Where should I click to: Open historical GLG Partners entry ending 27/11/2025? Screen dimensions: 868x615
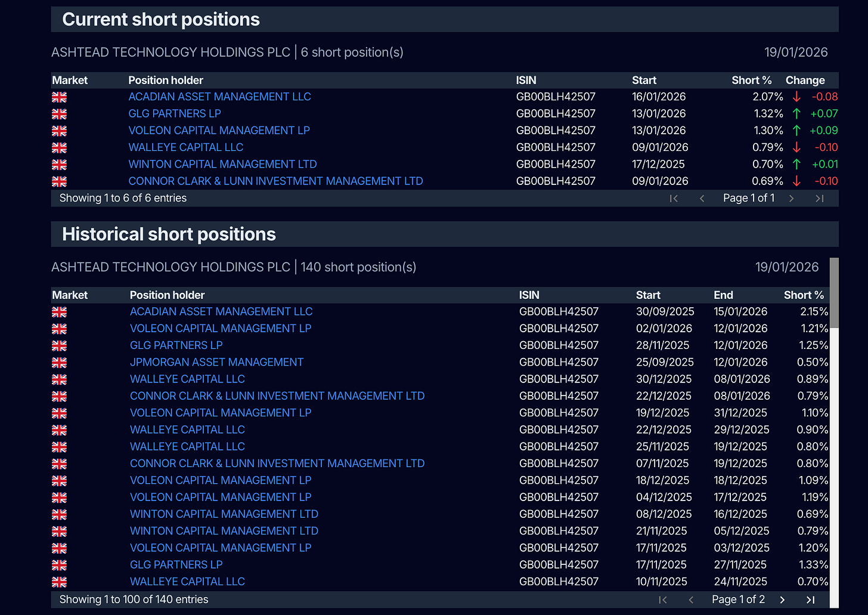176,564
